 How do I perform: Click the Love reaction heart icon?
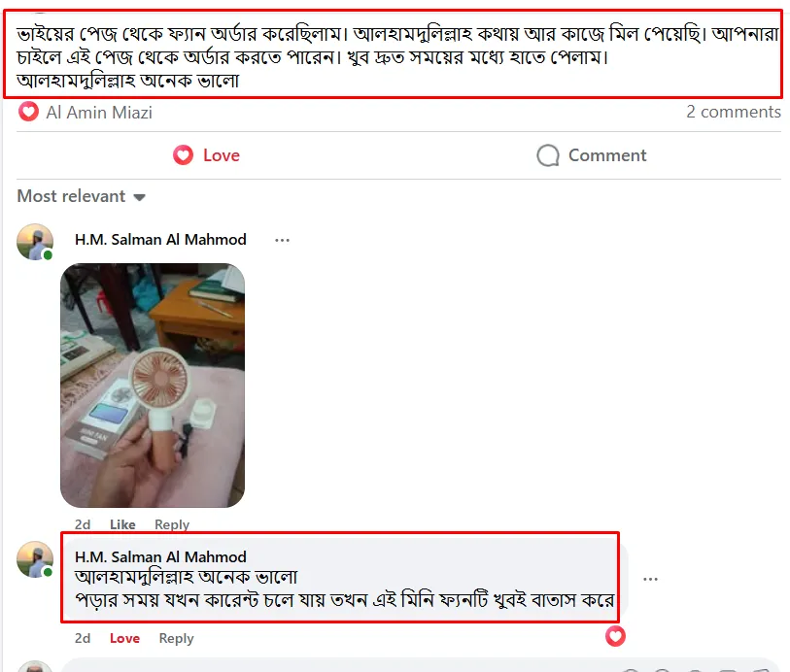183,155
